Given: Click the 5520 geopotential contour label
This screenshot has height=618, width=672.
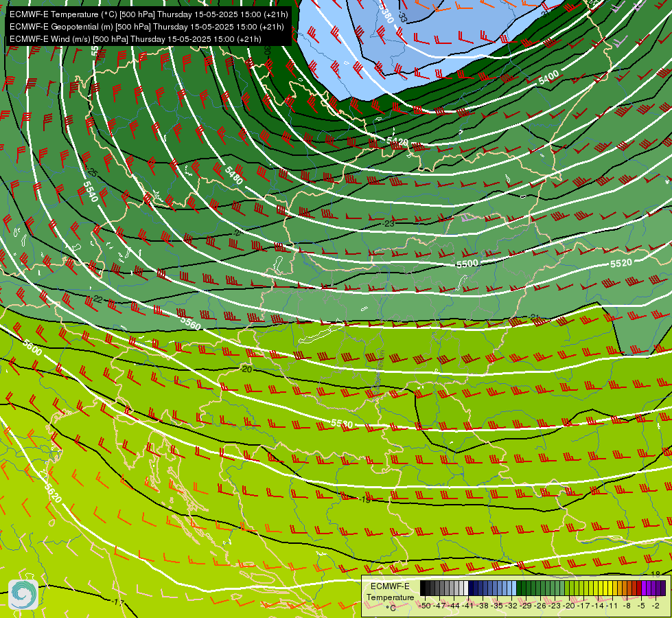Looking at the screenshot, I should pyautogui.click(x=621, y=263).
